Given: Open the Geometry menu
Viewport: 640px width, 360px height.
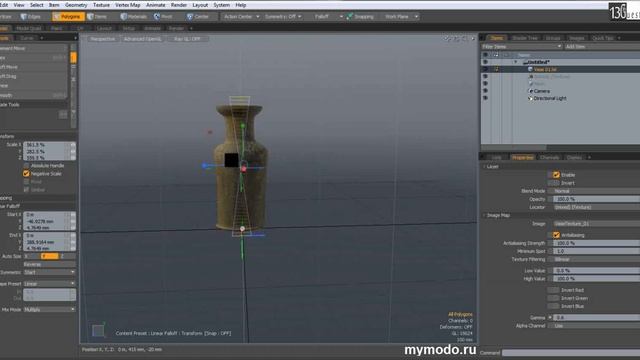Looking at the screenshot, I should (76, 5).
